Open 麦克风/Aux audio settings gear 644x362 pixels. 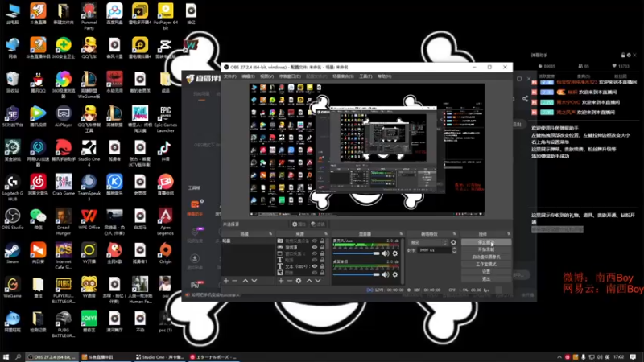tap(395, 253)
